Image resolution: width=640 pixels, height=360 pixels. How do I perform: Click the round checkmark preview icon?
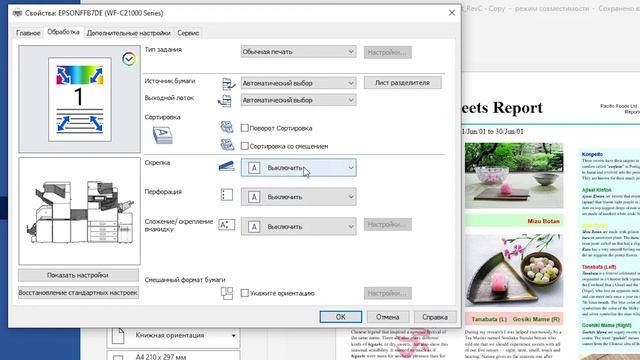point(129,59)
